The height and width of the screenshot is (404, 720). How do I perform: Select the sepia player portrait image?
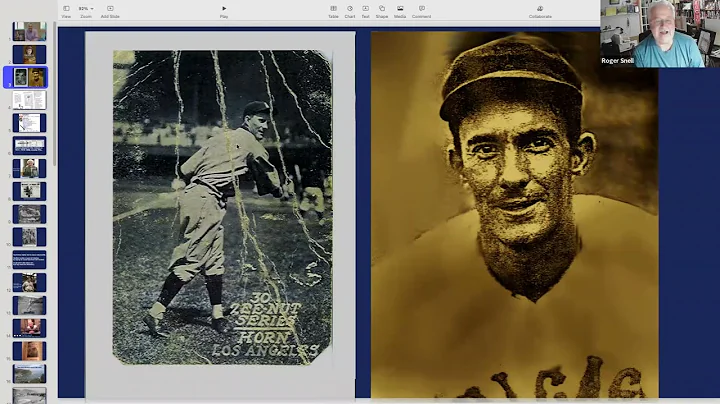click(514, 214)
